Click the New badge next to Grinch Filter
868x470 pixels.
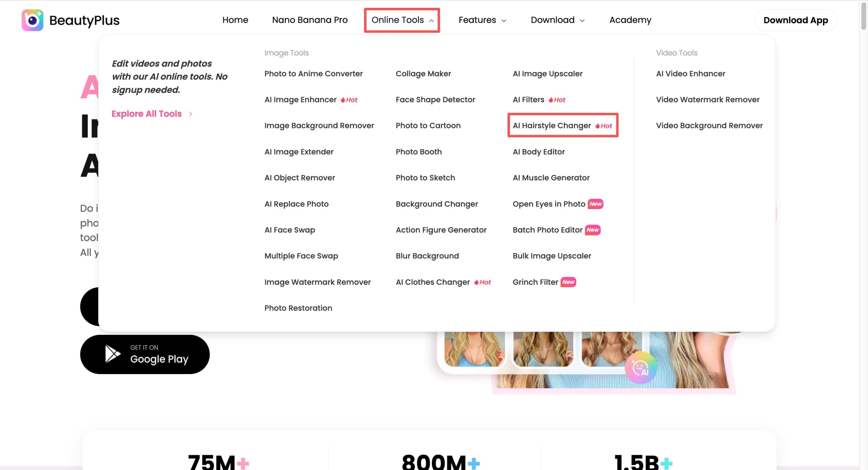click(568, 282)
